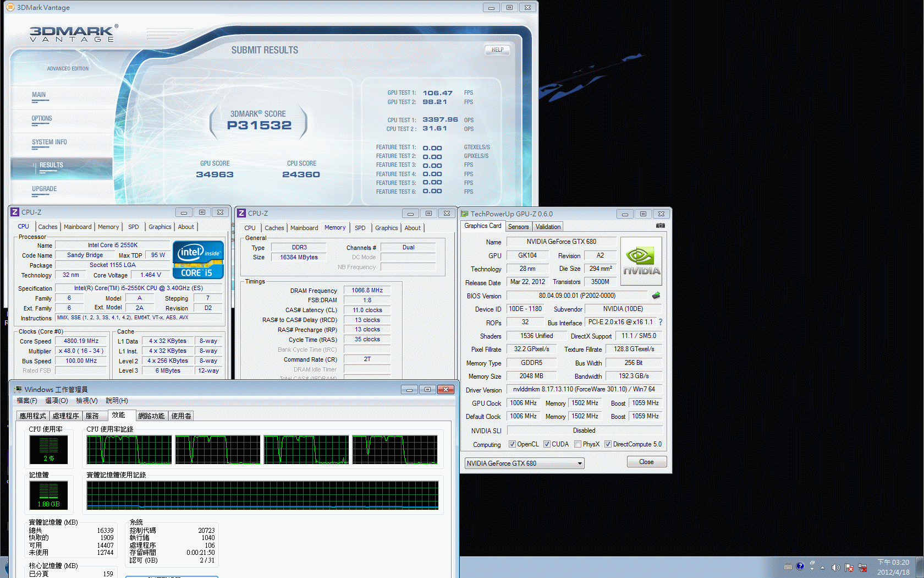
Task: Click the Core Speed 4800.19 MHz field
Action: [x=81, y=341]
